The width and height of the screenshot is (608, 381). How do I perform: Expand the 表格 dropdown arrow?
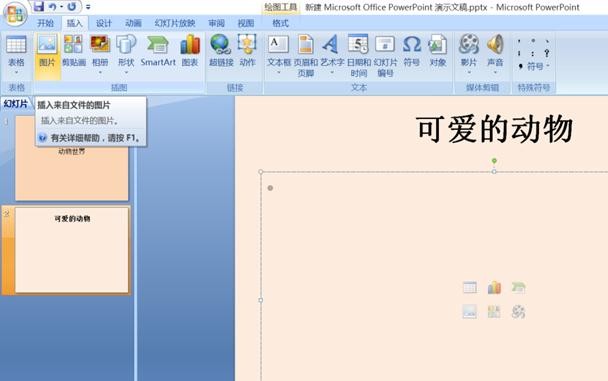[x=16, y=72]
